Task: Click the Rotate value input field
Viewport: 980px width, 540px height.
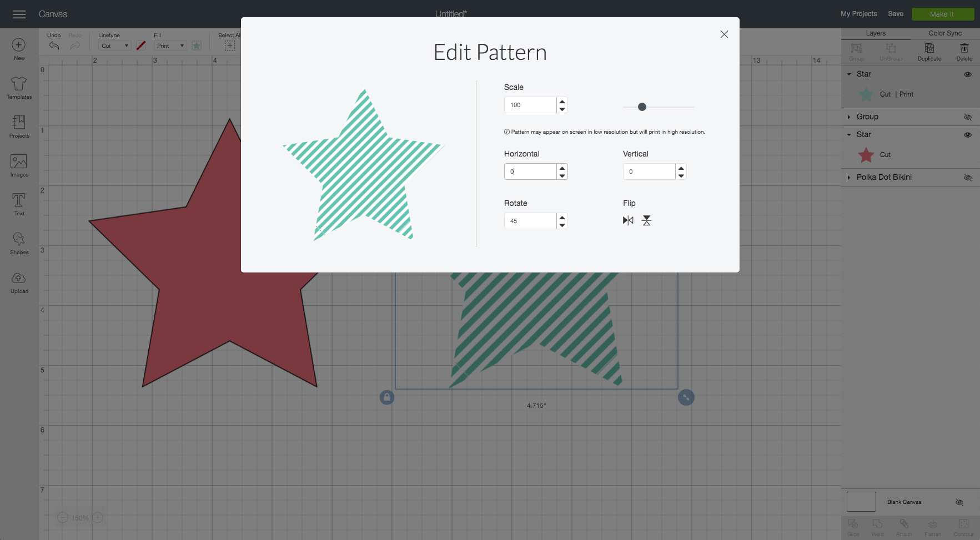Action: click(530, 221)
